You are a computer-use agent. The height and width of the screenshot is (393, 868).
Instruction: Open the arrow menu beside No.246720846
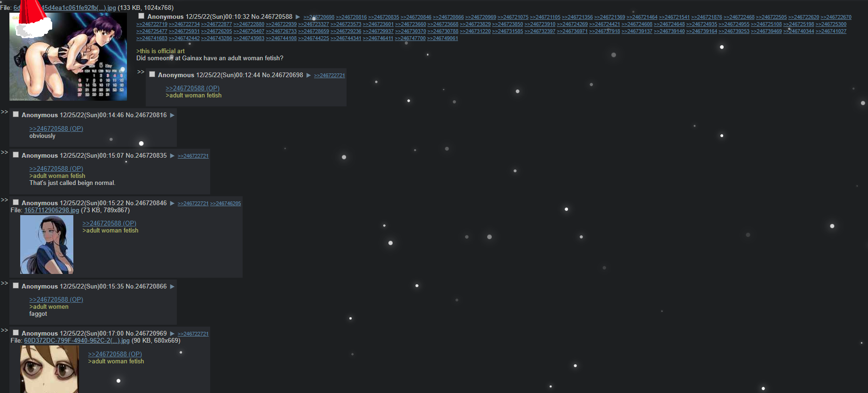[x=172, y=203]
